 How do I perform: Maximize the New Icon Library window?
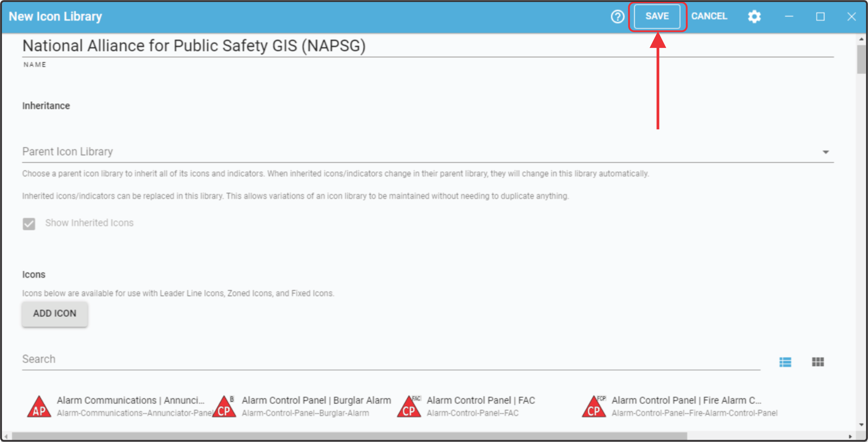click(820, 17)
